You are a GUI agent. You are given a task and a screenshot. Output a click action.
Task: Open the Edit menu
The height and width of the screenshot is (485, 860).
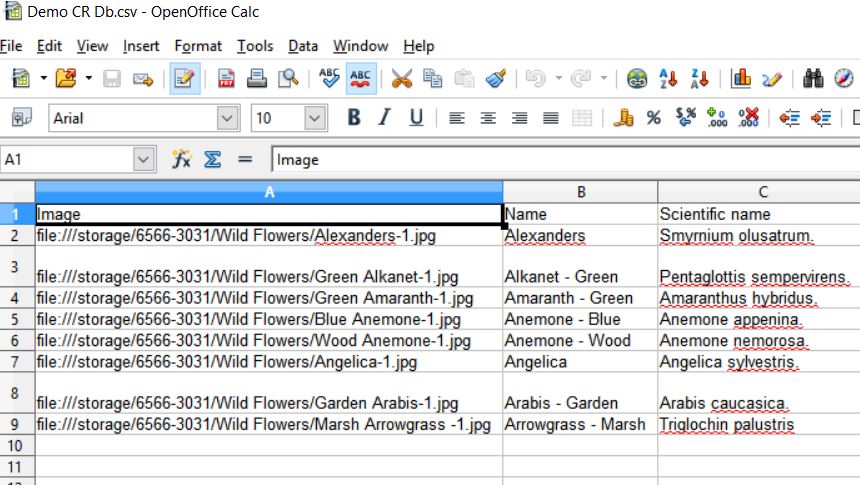pyautogui.click(x=49, y=46)
